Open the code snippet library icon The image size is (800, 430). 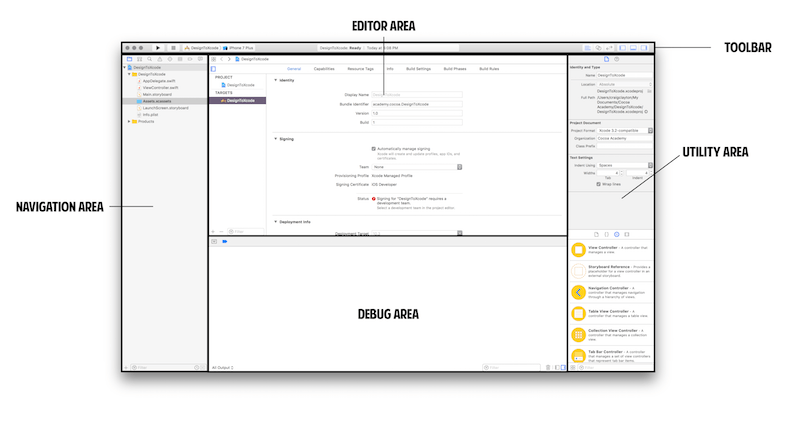pyautogui.click(x=606, y=235)
